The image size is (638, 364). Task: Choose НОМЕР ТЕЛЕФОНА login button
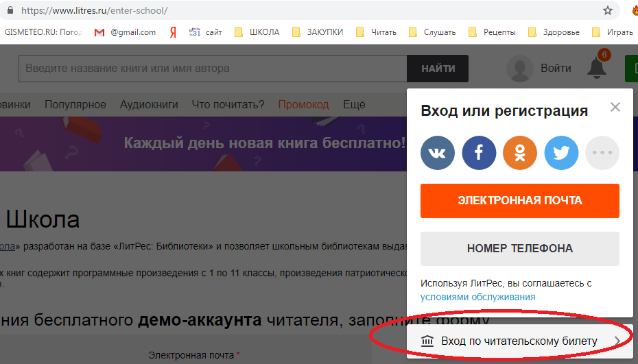(520, 249)
